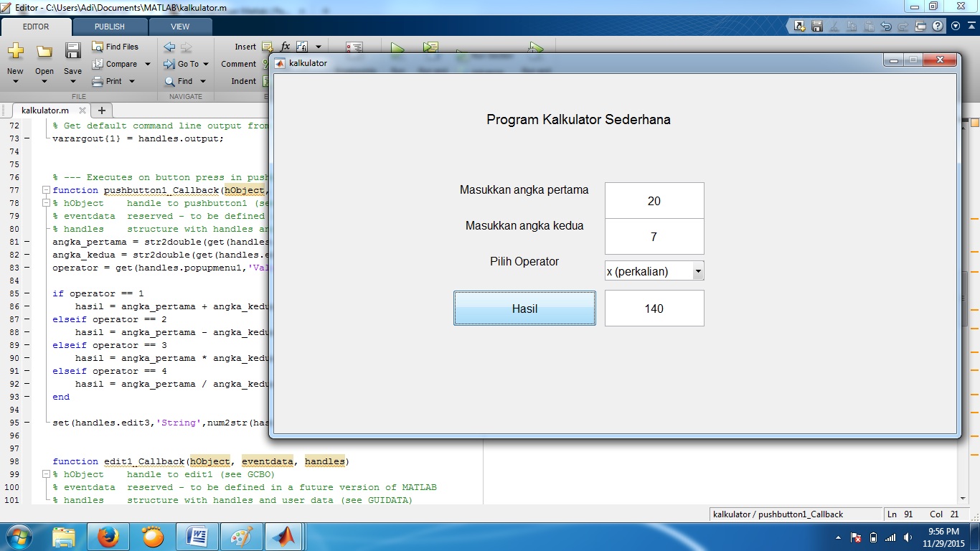Click the Back navigation arrow
The width and height of the screenshot is (980, 551).
coord(169,47)
